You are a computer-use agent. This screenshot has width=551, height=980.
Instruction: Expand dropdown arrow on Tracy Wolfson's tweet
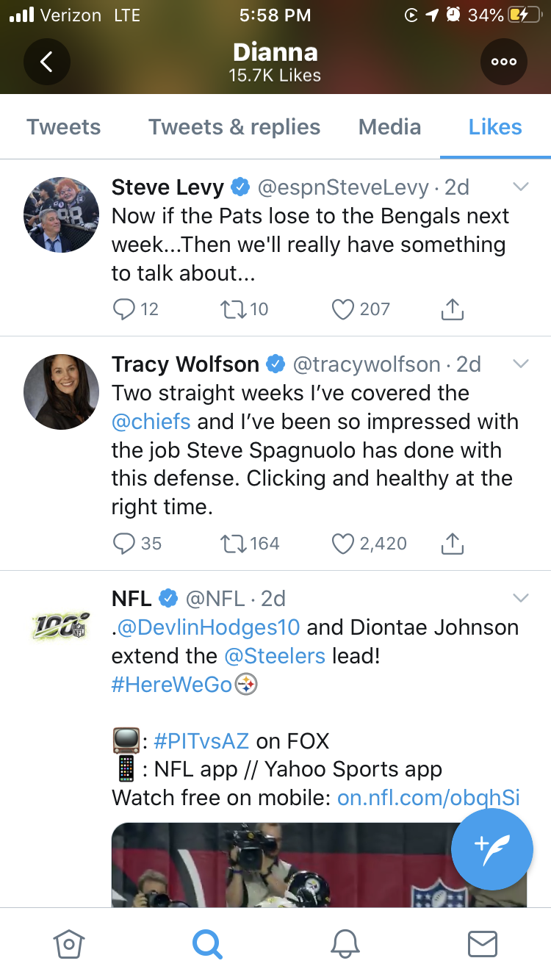tap(520, 364)
